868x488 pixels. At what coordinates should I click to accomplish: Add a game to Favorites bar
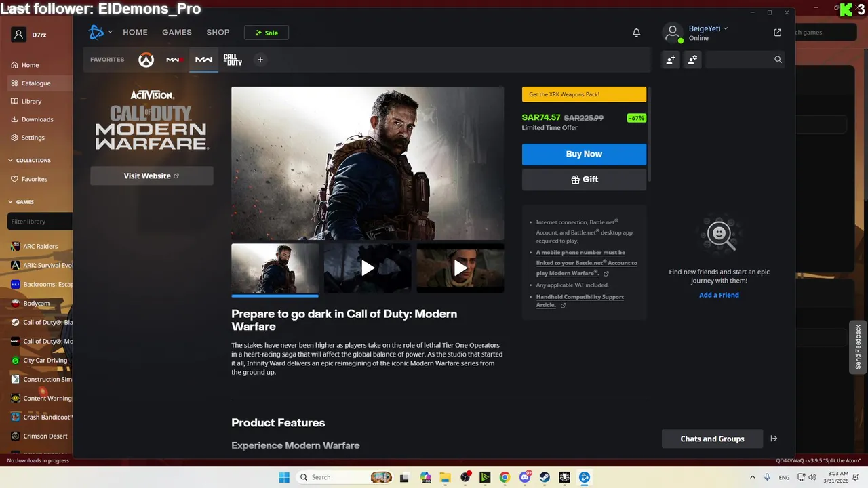(260, 60)
